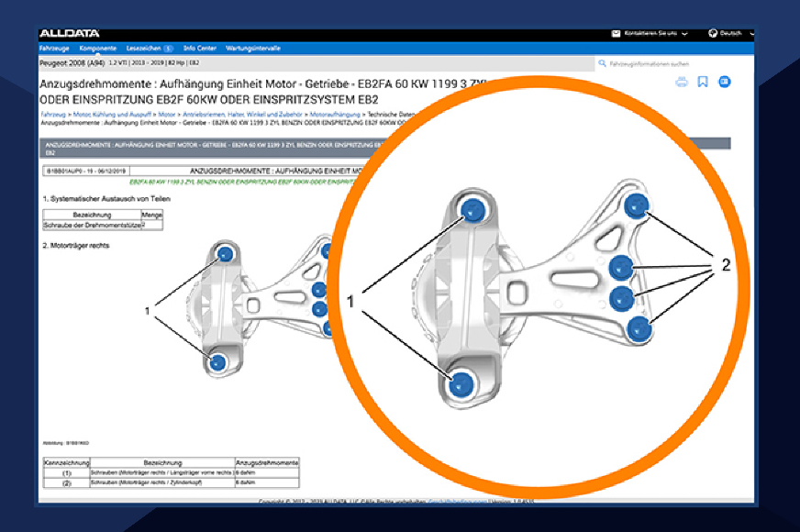Click the Motor breadcrumb link
800x532 pixels.
(167, 115)
